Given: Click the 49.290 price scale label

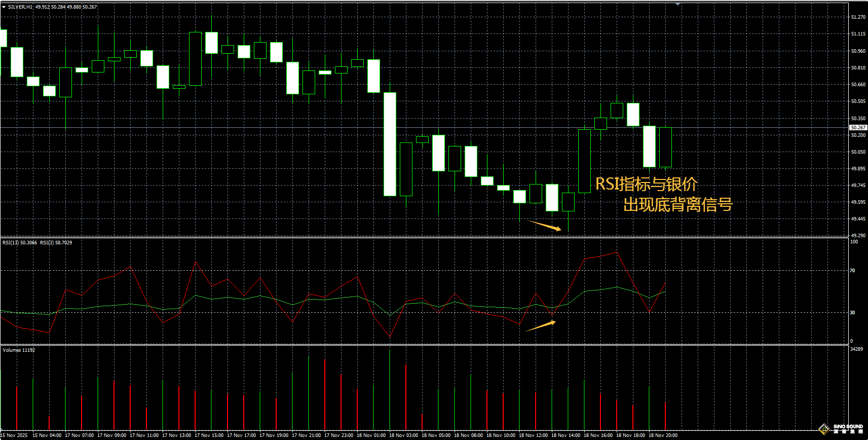Looking at the screenshot, I should 858,236.
